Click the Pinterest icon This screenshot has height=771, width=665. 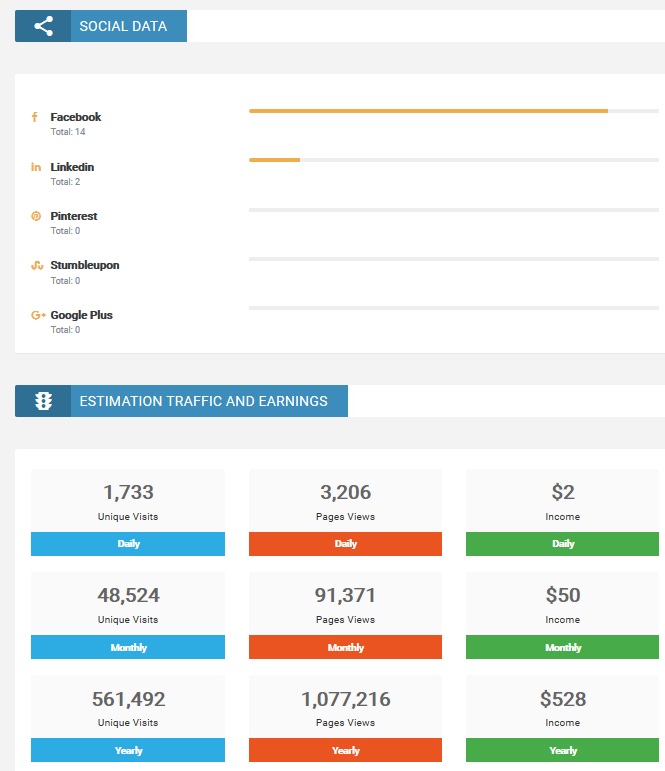[36, 216]
